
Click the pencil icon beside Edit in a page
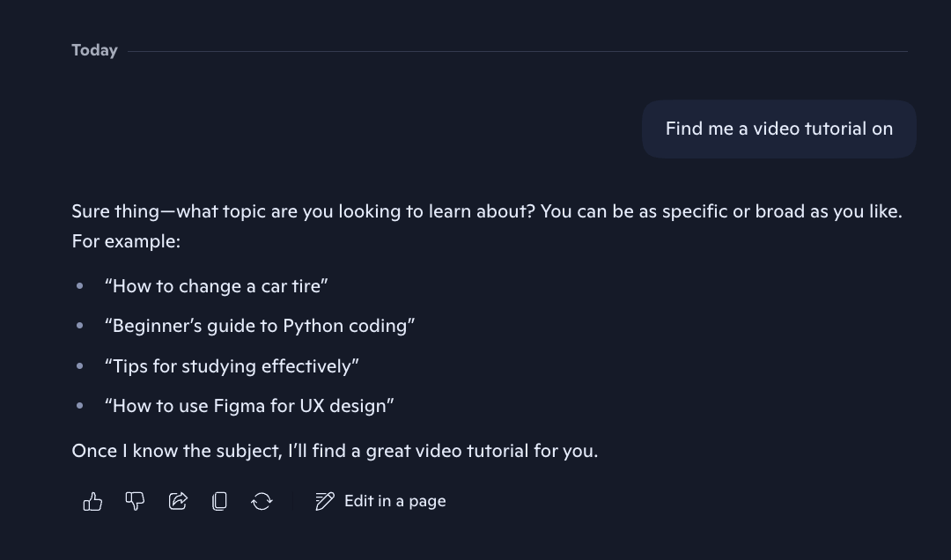coord(325,501)
